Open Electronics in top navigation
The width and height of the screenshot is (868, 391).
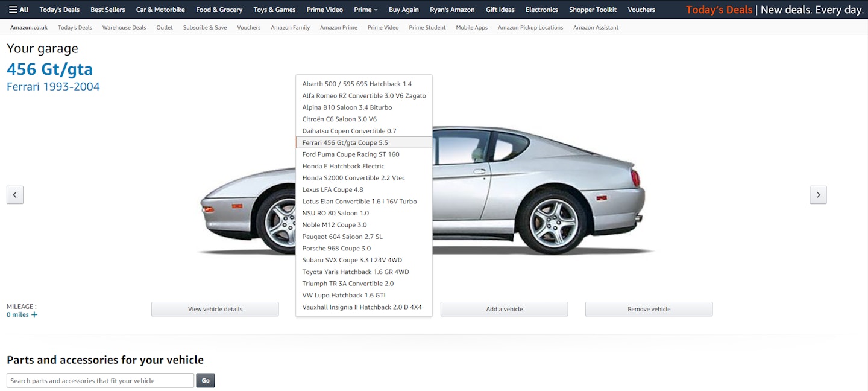coord(542,10)
